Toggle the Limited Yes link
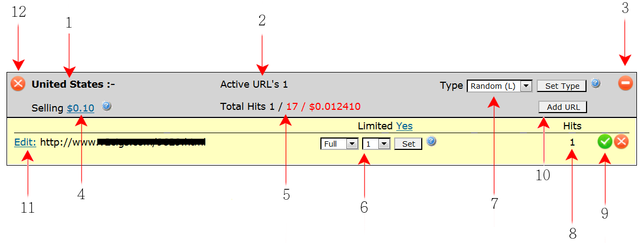The image size is (644, 243). (404, 126)
